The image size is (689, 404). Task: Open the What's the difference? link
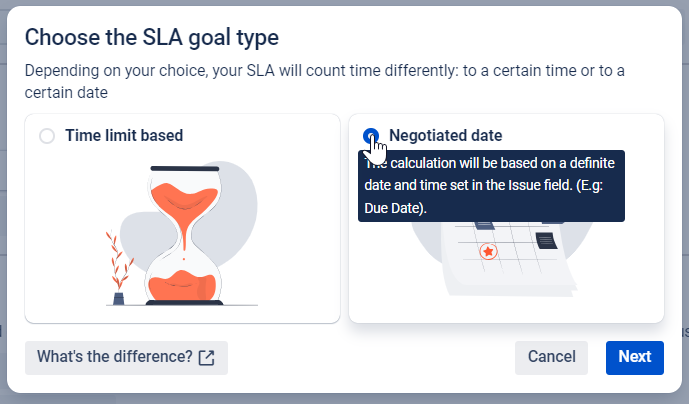(126, 358)
